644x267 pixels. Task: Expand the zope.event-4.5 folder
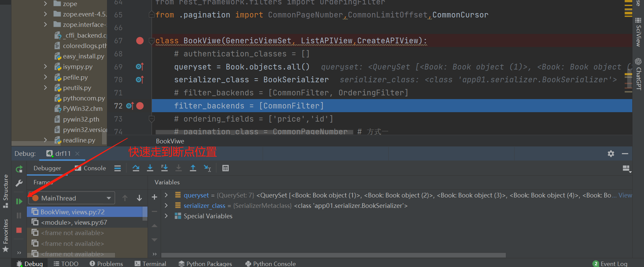tap(45, 14)
